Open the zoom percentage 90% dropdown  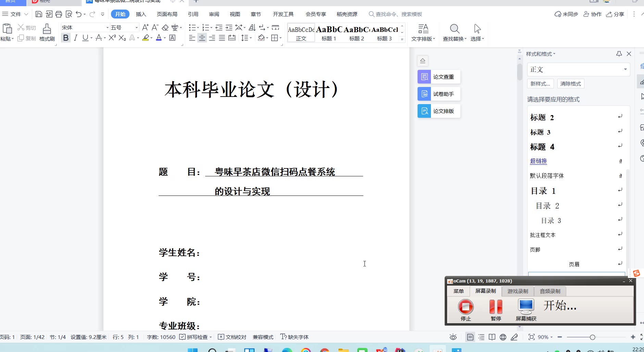(x=545, y=337)
